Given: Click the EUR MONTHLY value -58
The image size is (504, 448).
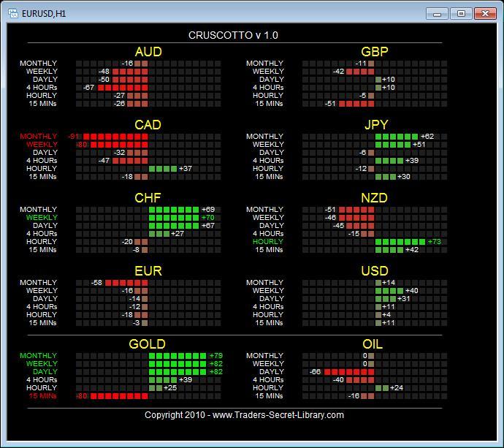Looking at the screenshot, I should [x=96, y=283].
